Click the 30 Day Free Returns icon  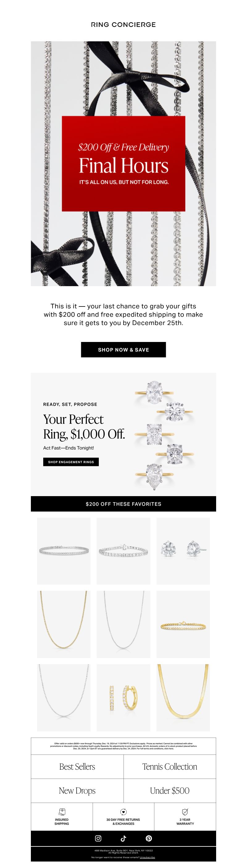(x=123, y=812)
